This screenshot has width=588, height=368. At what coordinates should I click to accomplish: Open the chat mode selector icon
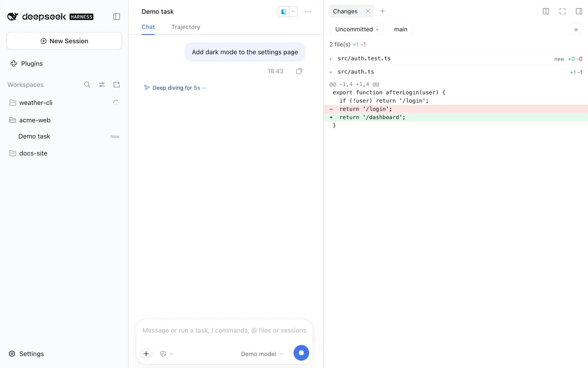166,354
